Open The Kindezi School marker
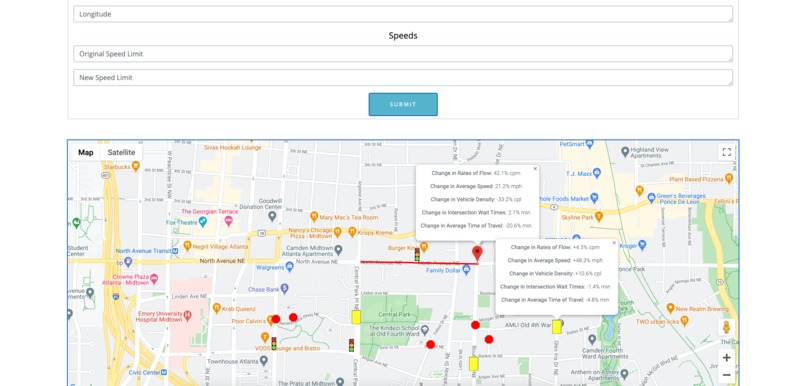 425,329
